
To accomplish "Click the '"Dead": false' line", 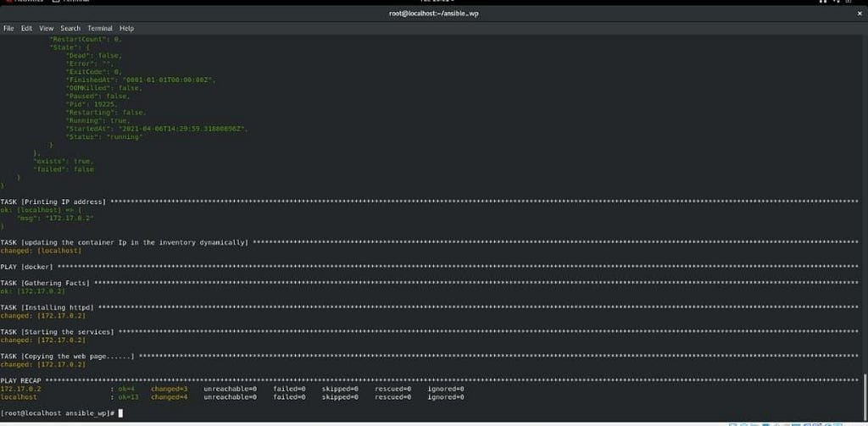I will 94,56.
